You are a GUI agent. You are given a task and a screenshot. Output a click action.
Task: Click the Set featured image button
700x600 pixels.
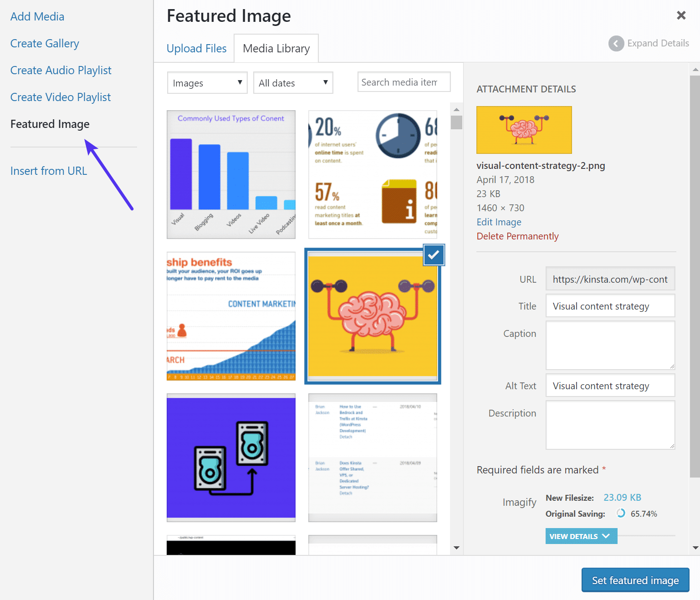(x=635, y=580)
